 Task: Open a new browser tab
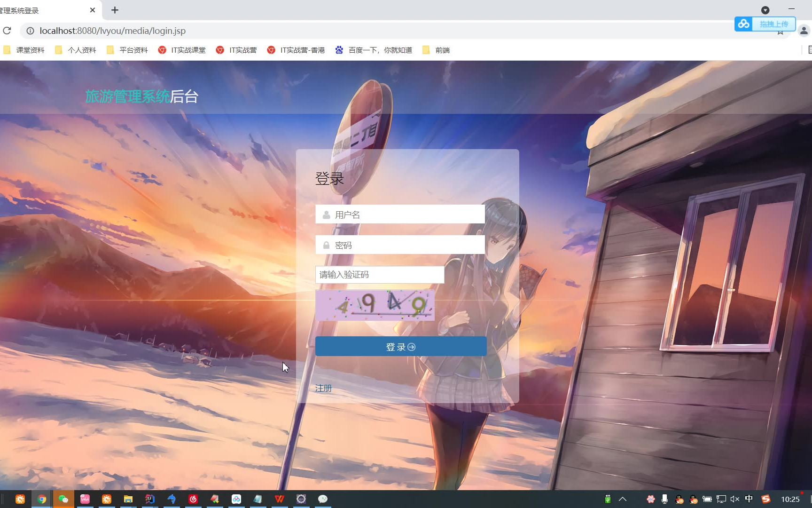click(x=115, y=10)
